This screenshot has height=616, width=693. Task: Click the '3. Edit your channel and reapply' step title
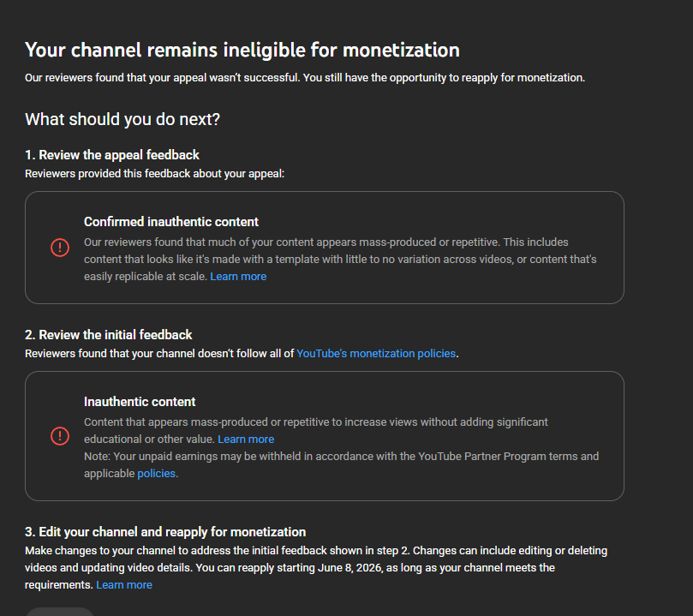(165, 532)
